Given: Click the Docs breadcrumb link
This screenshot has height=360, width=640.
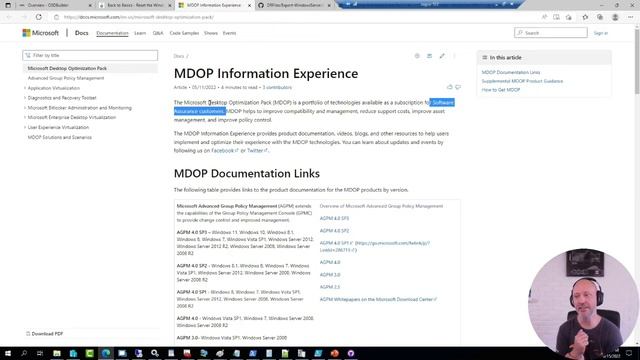Looking at the screenshot, I should tap(178, 56).
